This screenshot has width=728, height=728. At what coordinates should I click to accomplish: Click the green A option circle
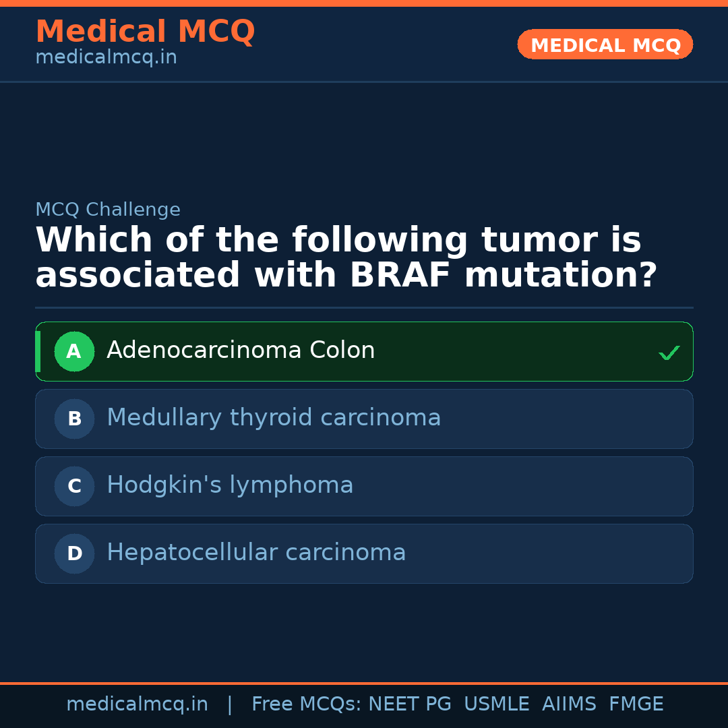coord(74,351)
